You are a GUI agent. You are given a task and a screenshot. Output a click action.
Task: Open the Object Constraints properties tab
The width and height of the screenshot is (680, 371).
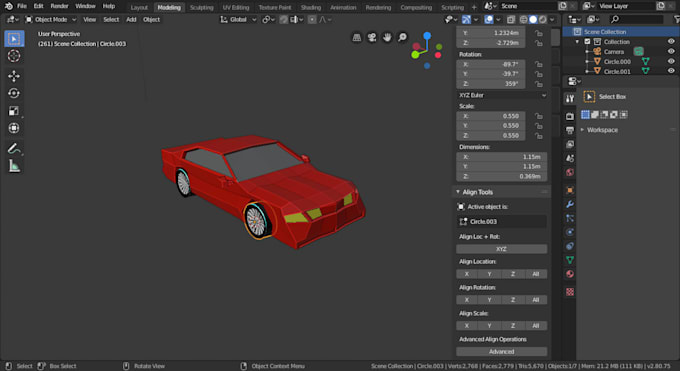pyautogui.click(x=570, y=246)
